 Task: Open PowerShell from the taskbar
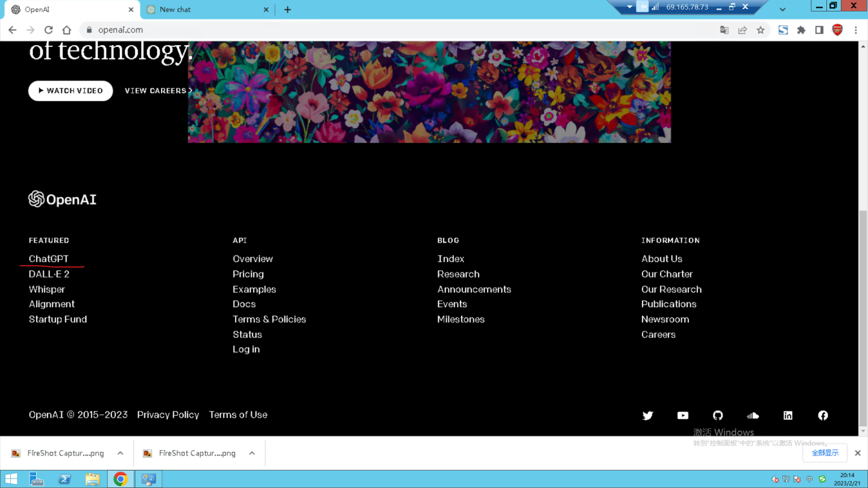(x=64, y=479)
